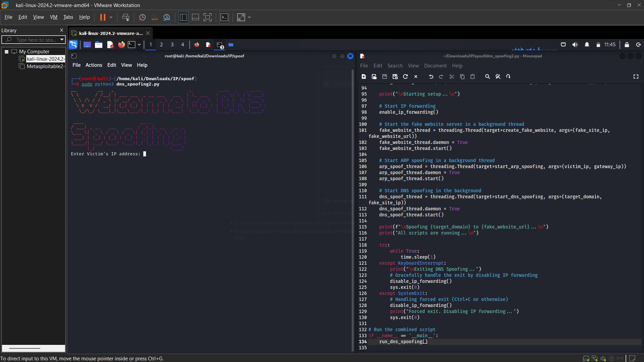Viewport: 644px width, 362px height.
Task: Open the power options dropdown beside pause
Action: pyautogui.click(x=111, y=17)
